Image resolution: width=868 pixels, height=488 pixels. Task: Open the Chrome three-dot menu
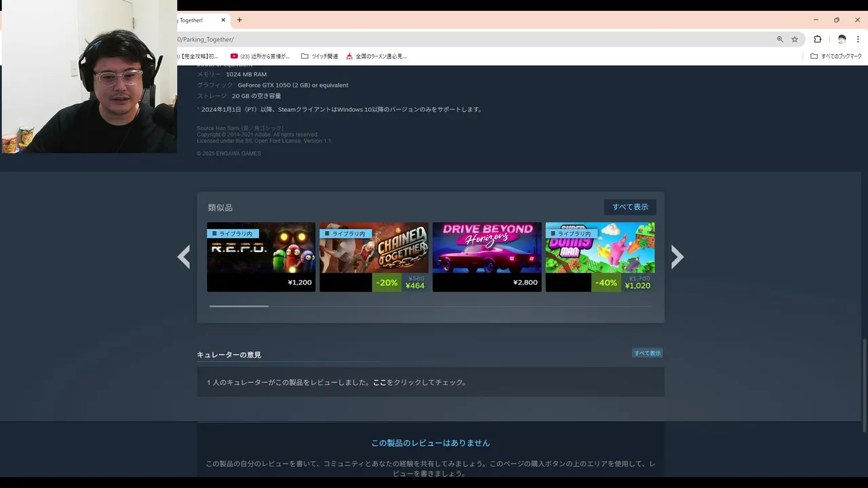tap(858, 39)
